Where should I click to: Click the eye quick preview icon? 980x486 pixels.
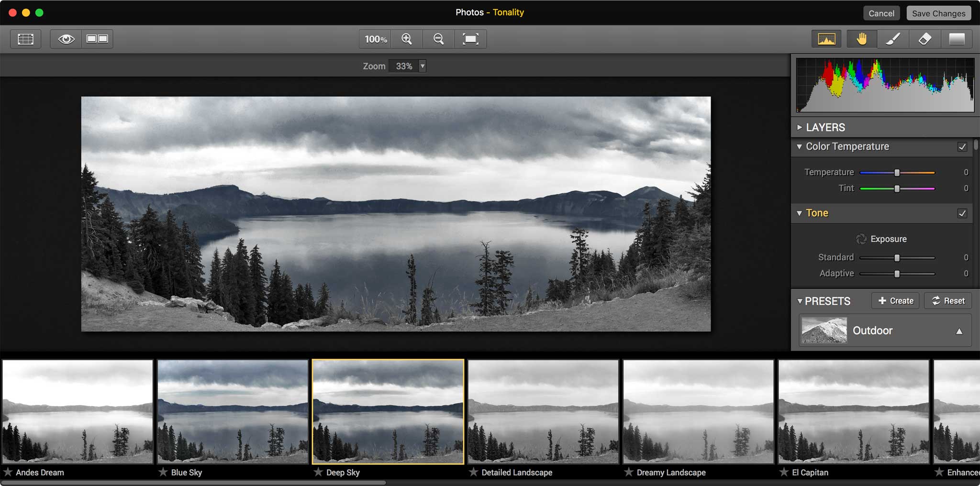66,39
